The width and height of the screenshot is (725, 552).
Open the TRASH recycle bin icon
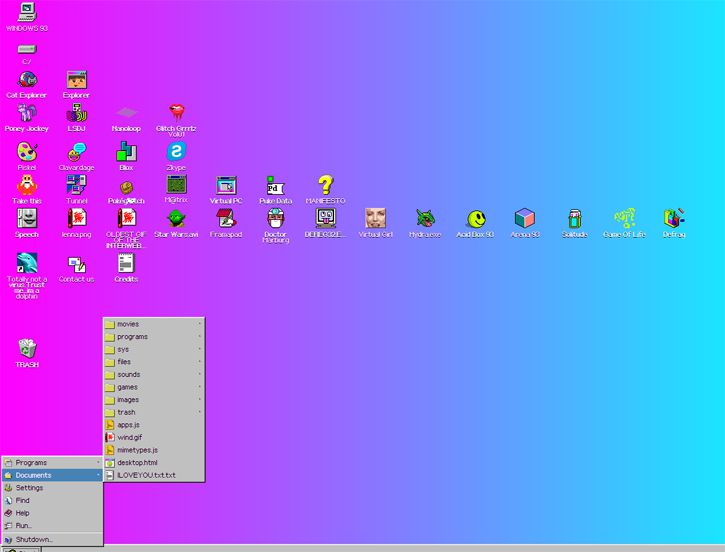pos(27,350)
